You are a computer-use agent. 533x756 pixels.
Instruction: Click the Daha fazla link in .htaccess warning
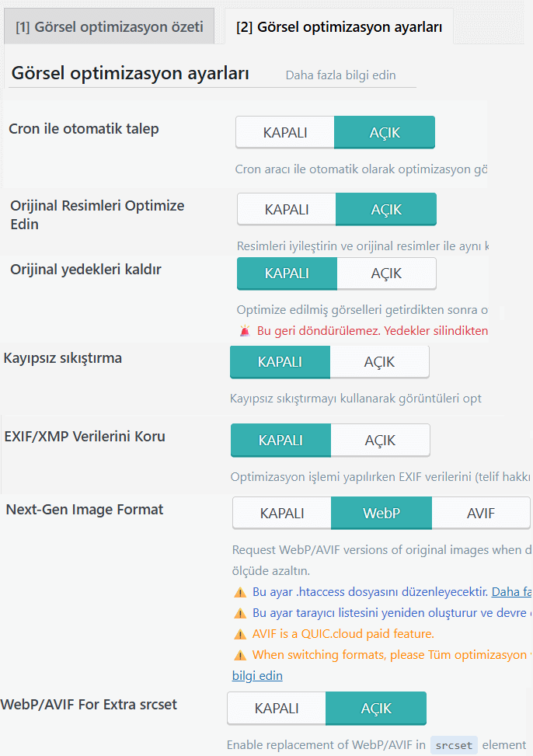click(x=509, y=591)
